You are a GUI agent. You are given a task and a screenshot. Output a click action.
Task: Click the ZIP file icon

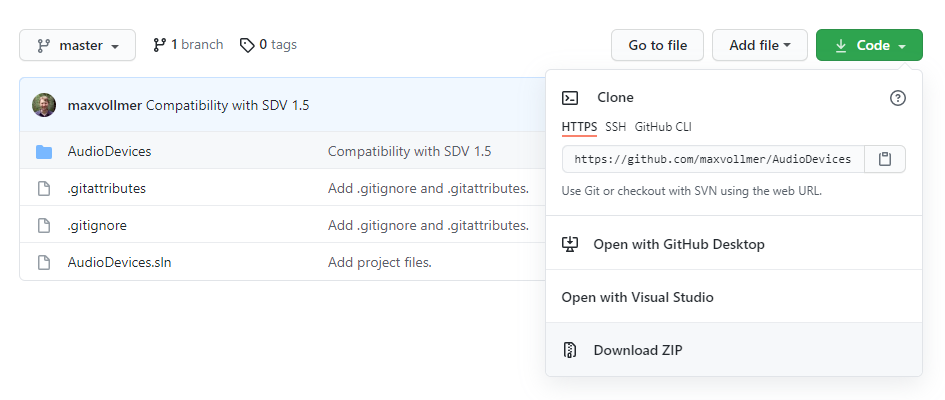click(570, 350)
